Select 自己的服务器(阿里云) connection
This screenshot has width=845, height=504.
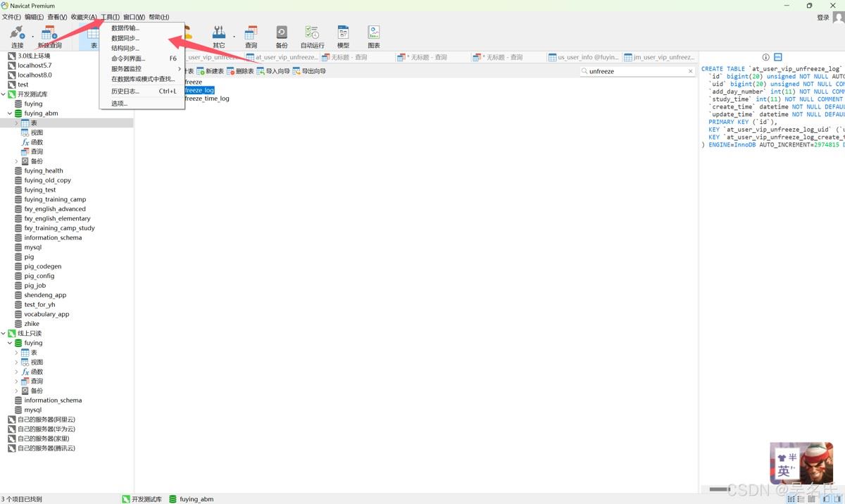[x=46, y=420]
